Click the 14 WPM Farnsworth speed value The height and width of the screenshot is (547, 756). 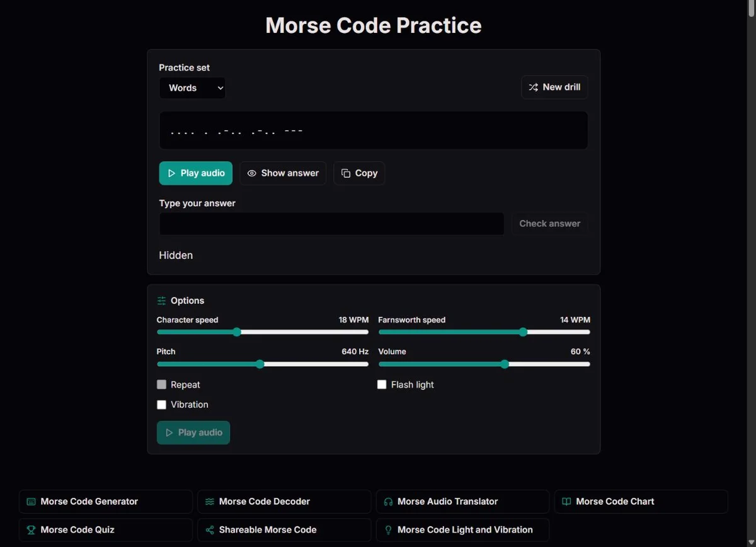click(575, 320)
